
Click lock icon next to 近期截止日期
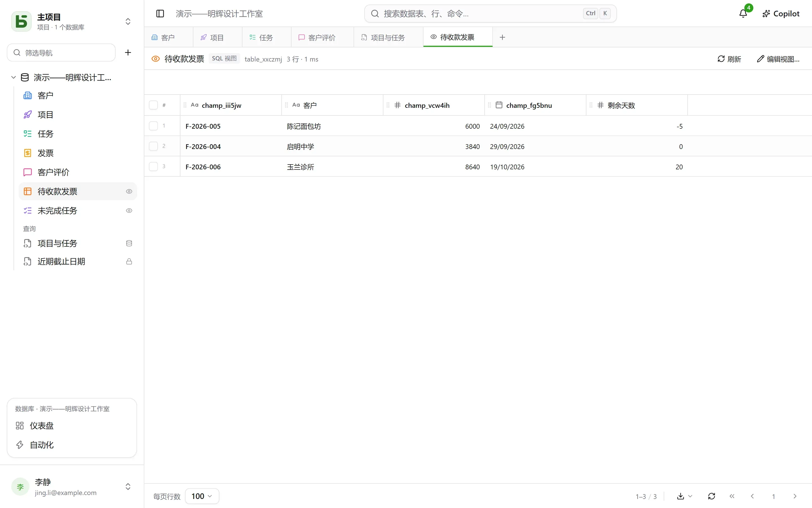[x=129, y=261]
